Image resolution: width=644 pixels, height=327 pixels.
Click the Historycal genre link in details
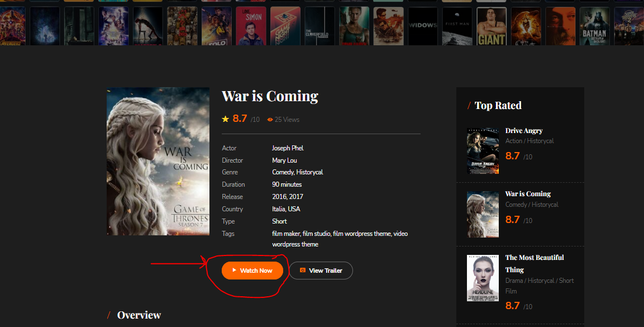pyautogui.click(x=309, y=172)
